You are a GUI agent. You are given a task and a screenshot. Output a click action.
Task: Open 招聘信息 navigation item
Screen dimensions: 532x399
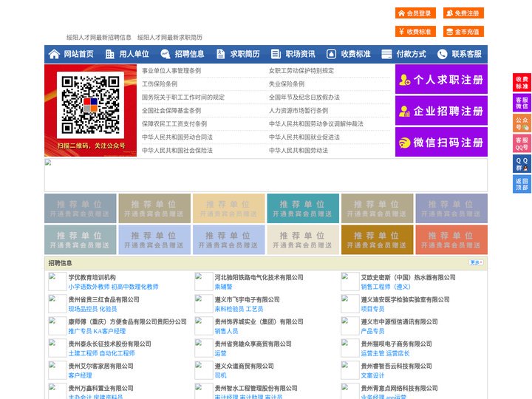click(x=189, y=54)
